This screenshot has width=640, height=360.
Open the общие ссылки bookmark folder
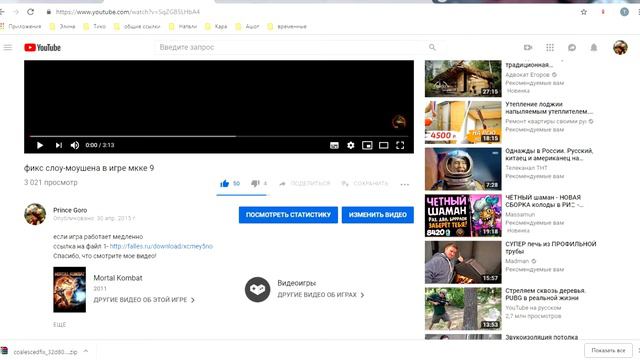(x=137, y=27)
